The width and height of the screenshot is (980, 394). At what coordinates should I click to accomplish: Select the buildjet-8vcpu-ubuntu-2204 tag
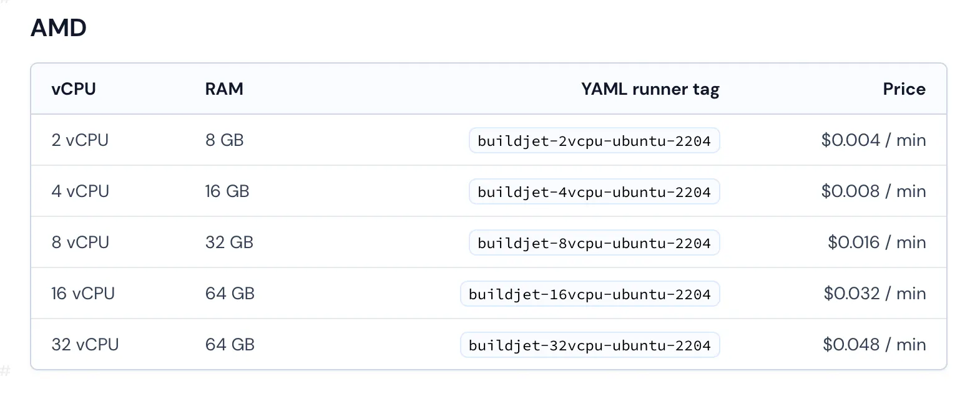pos(594,243)
